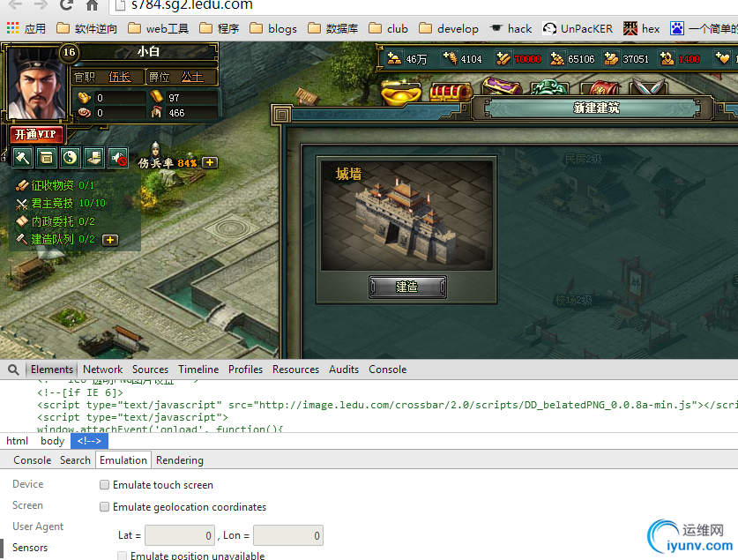Click the 伍长 official rank link
The height and width of the screenshot is (560, 738).
pyautogui.click(x=120, y=77)
